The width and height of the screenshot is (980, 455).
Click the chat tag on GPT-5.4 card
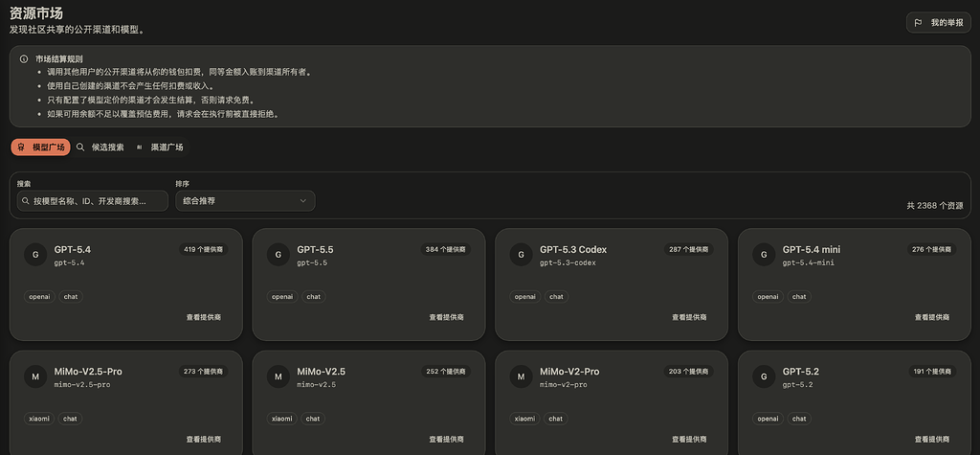point(71,297)
